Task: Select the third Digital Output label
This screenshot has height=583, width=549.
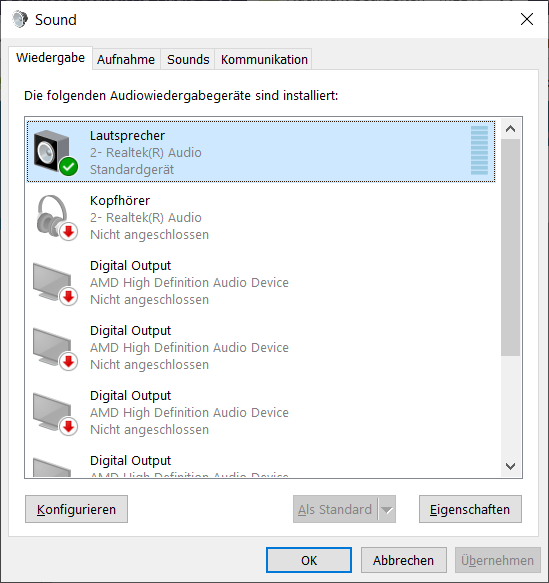Action: point(130,396)
